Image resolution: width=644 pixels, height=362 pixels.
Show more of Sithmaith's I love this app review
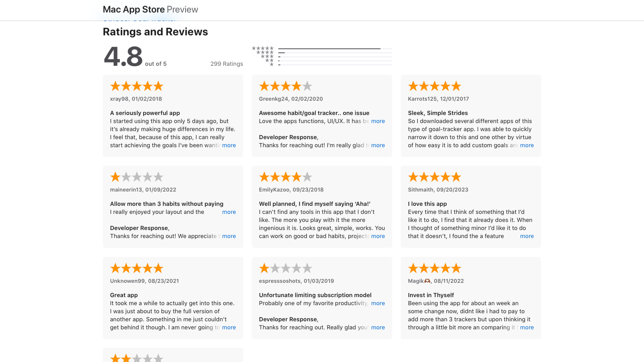tap(527, 236)
